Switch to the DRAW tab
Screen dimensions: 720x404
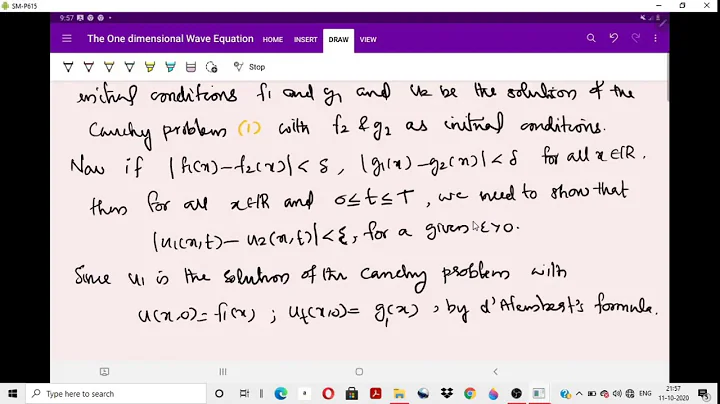tap(338, 40)
